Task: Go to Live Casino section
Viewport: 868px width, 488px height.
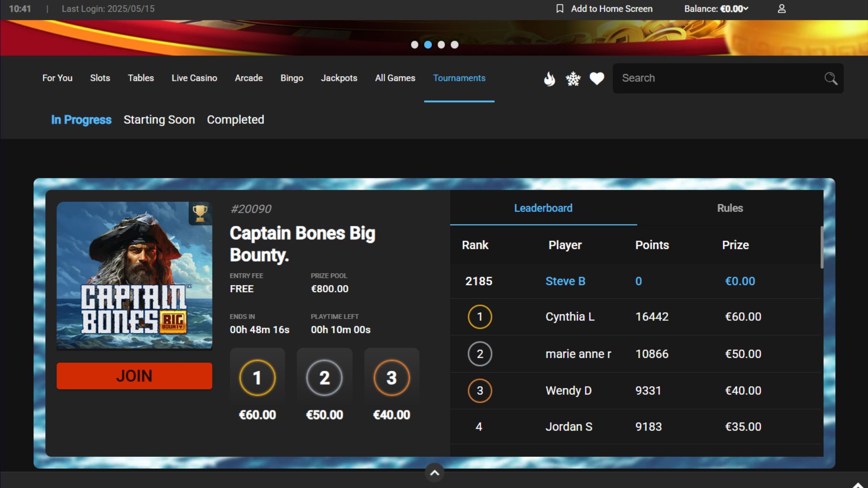Action: coord(194,78)
